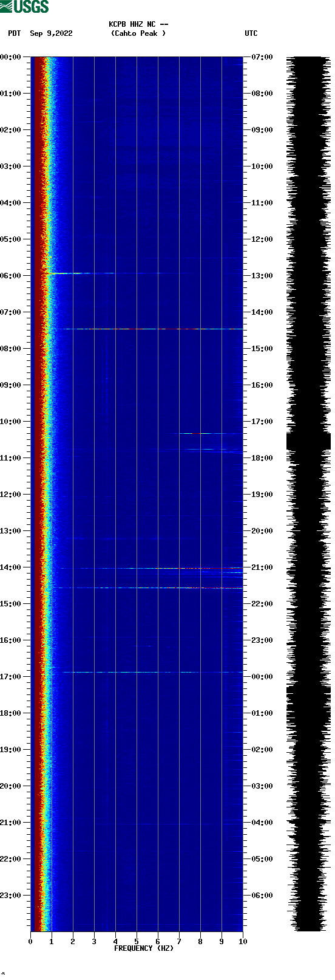Click the Cahto Peak station name
335x980 pixels.
point(138,33)
